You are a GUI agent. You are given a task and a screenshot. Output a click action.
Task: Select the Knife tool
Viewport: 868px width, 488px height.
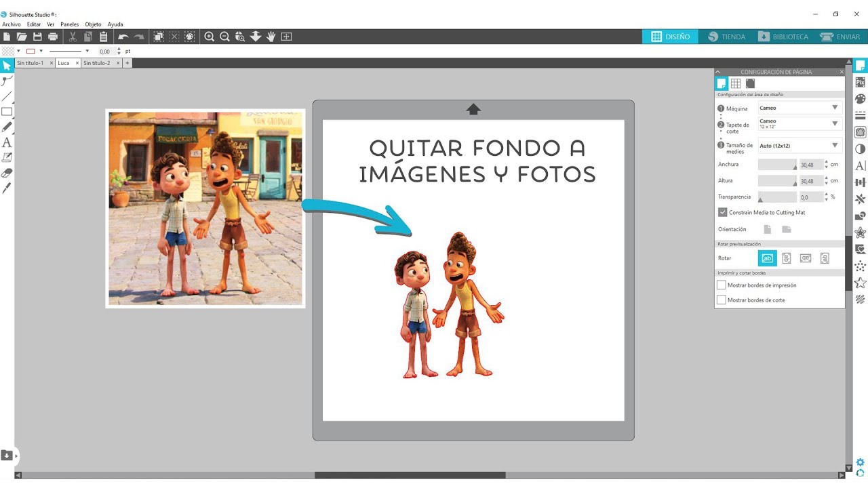[7, 188]
